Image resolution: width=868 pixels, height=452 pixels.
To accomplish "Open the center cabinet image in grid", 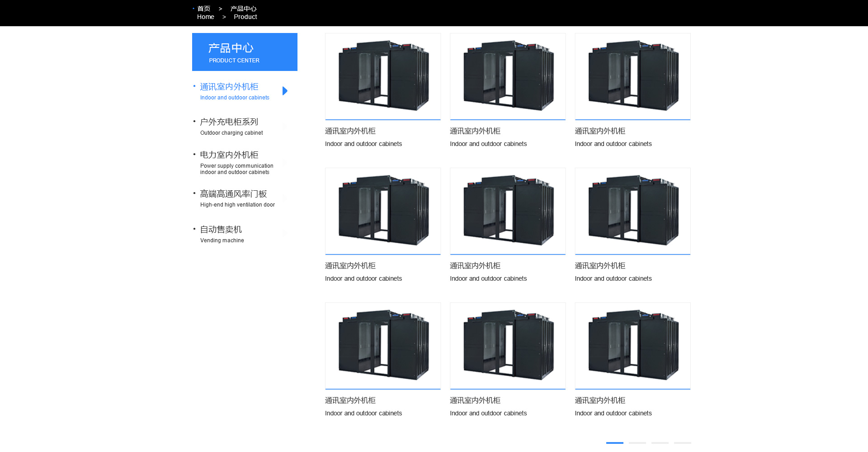I will [508, 211].
